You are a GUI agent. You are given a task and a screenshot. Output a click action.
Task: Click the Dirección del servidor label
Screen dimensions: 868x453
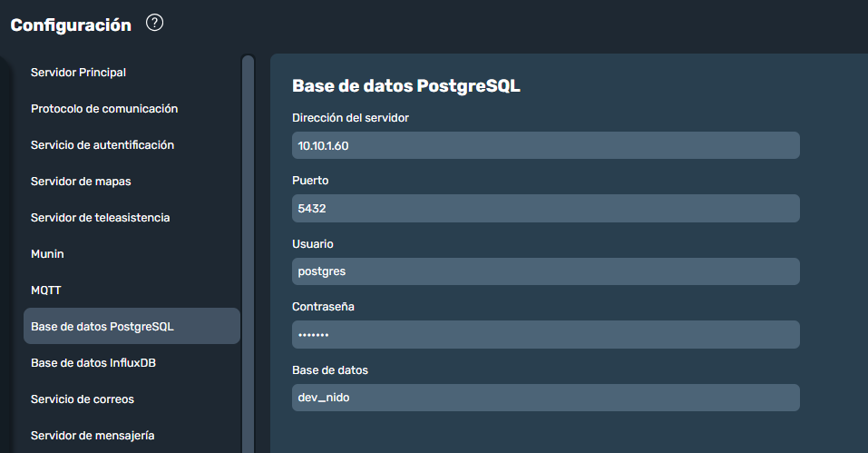pyautogui.click(x=350, y=118)
